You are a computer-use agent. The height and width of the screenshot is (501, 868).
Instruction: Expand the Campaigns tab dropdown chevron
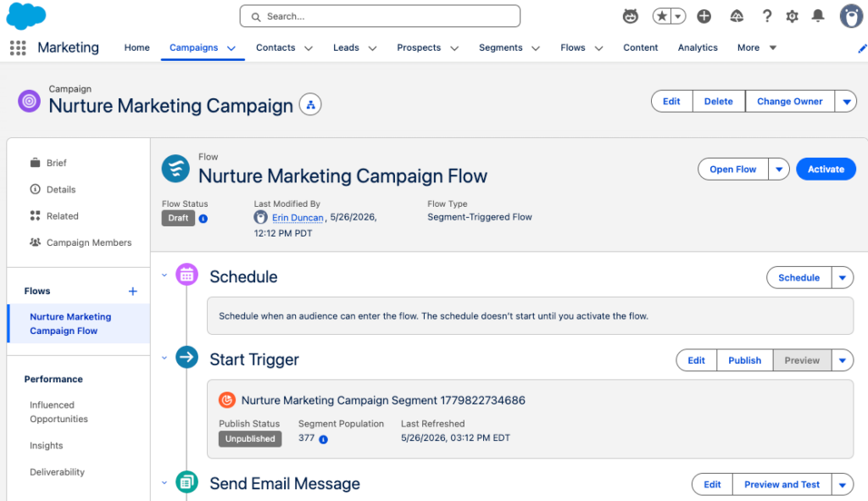coord(231,48)
